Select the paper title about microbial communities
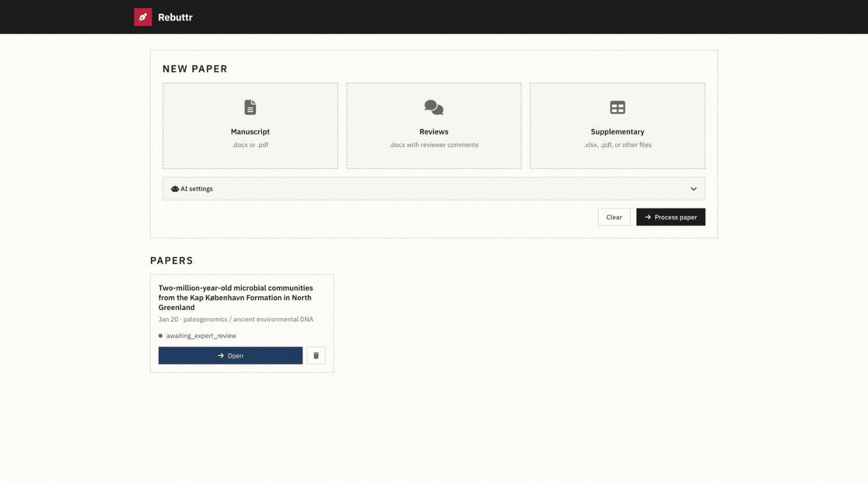This screenshot has width=868, height=482. [236, 298]
